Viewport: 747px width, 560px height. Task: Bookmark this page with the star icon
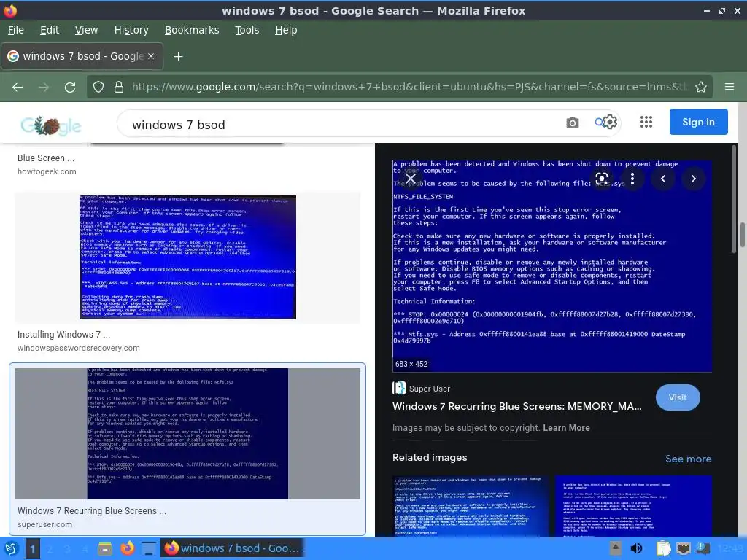[x=701, y=87]
